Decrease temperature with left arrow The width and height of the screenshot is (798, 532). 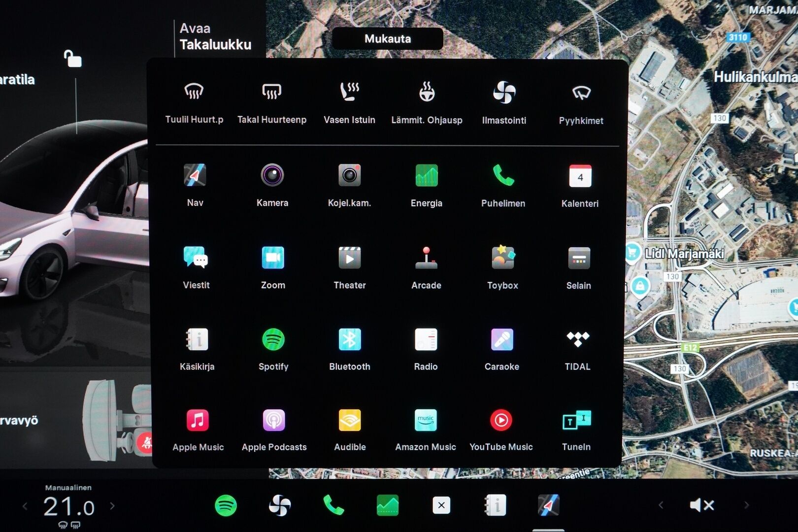click(25, 506)
